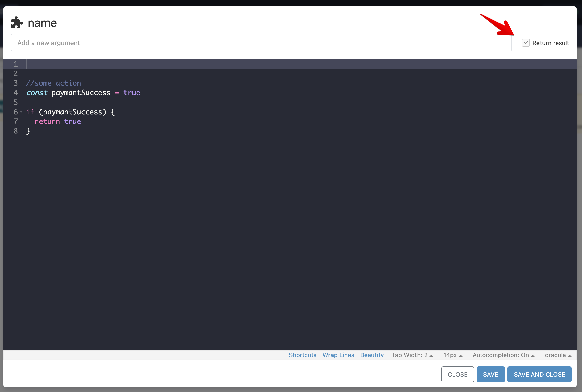Open the Autocompletion On dropdown
The width and height of the screenshot is (582, 392).
point(503,355)
